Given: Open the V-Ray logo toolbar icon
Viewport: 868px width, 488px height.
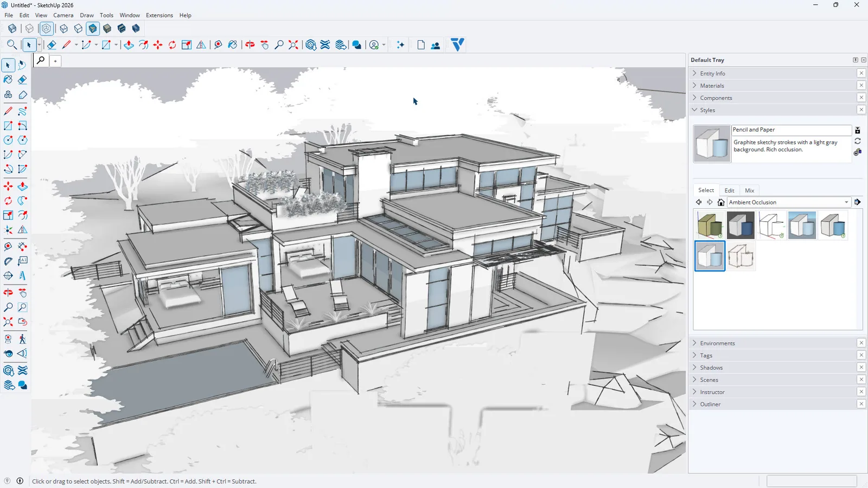Looking at the screenshot, I should pos(457,44).
